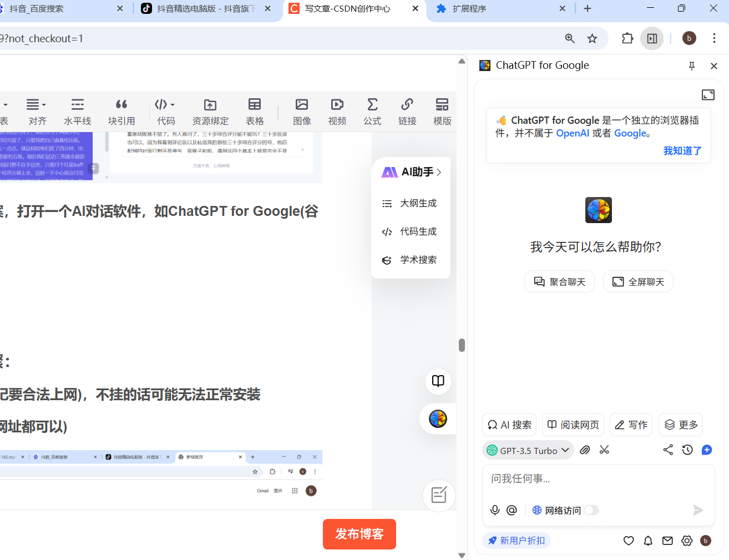Expand chat panel to fullscreen icon
The width and height of the screenshot is (729, 560).
point(708,95)
